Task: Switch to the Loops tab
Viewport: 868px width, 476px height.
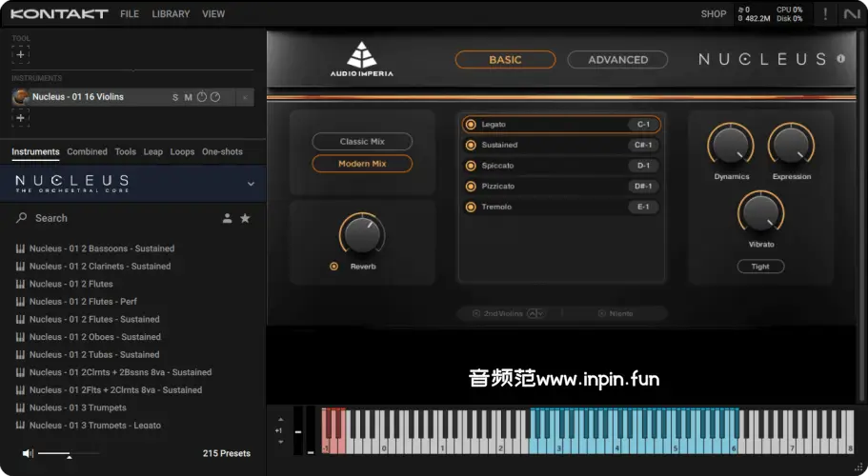Action: 182,151
